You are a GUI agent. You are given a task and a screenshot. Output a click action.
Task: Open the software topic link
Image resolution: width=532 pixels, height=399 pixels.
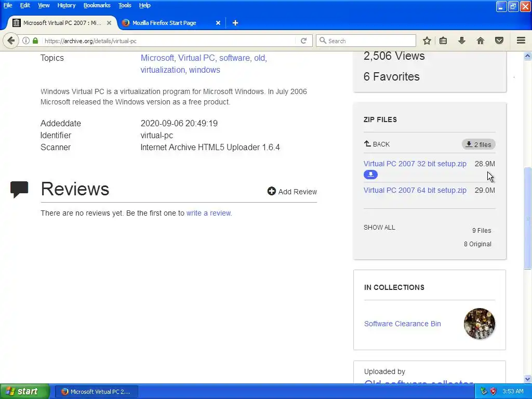point(234,58)
